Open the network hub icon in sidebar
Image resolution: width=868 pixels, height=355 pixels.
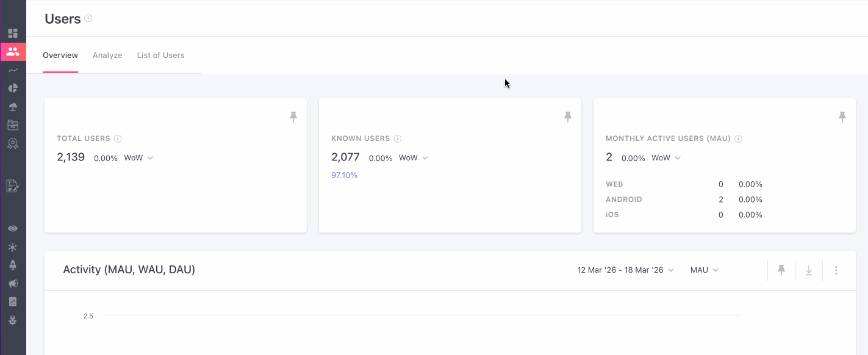(x=13, y=247)
